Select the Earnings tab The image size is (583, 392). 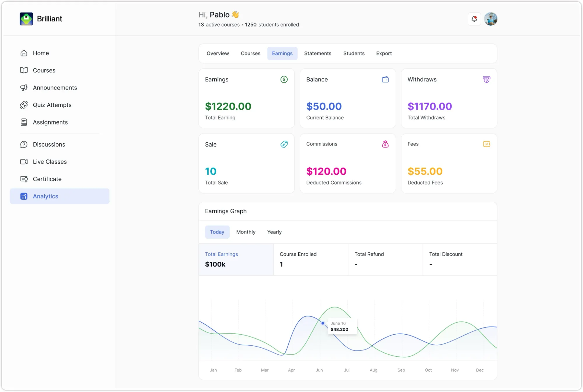(282, 54)
